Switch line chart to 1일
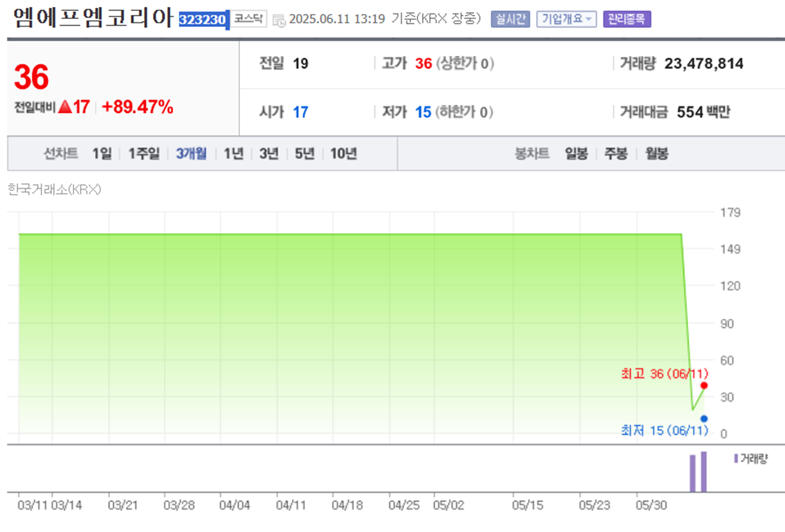The image size is (785, 532). (x=102, y=153)
